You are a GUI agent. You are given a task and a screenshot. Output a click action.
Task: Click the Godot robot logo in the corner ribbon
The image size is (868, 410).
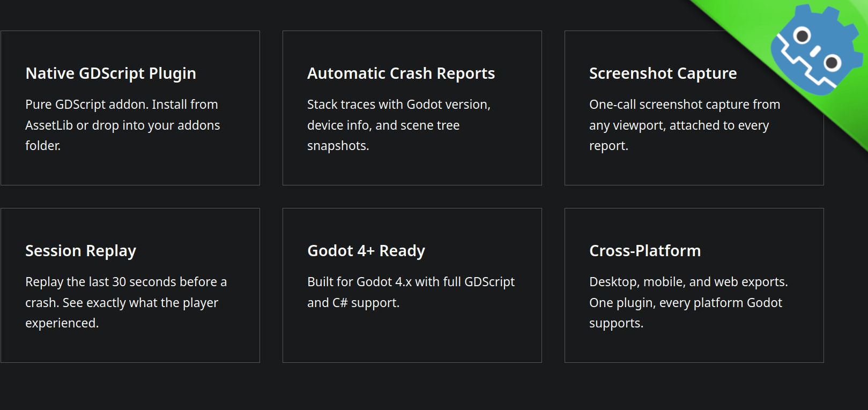coord(817,50)
